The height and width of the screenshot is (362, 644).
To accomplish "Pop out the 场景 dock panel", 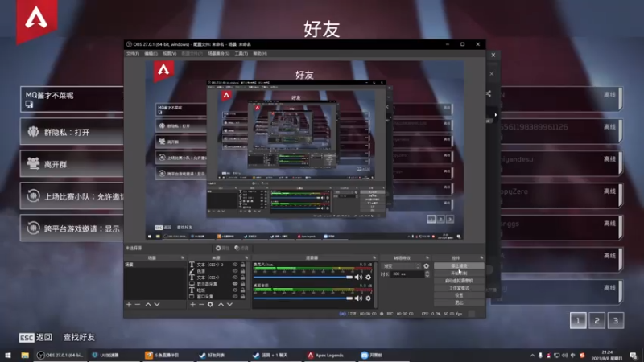I will pos(183,257).
